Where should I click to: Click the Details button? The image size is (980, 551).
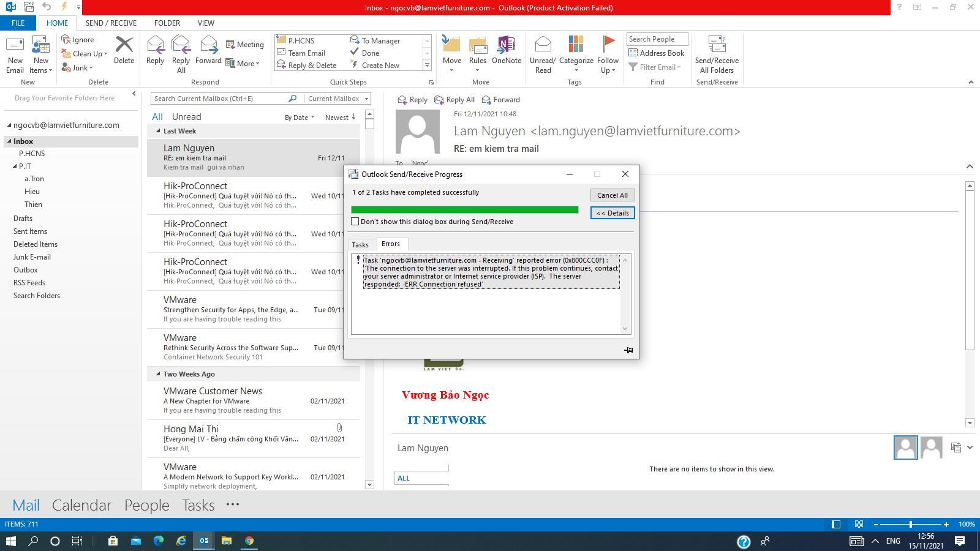click(612, 213)
